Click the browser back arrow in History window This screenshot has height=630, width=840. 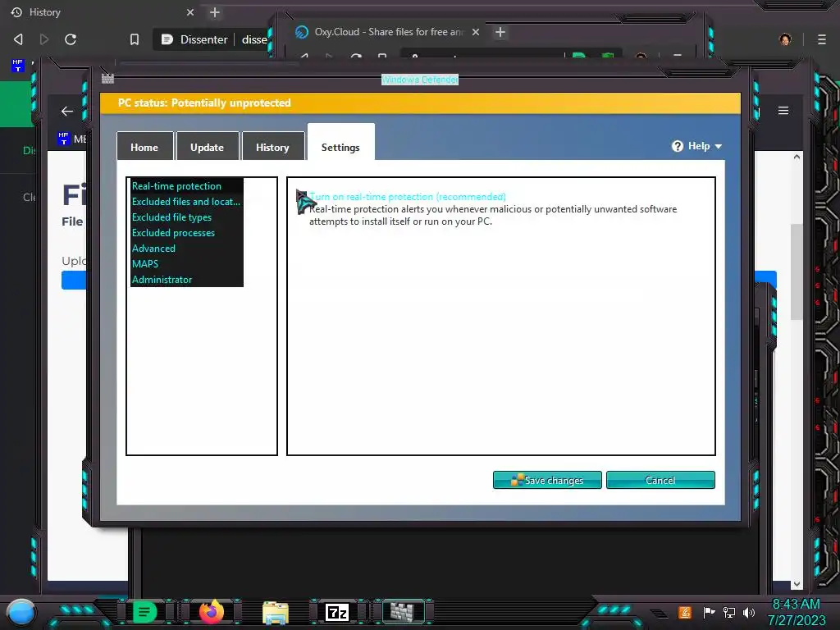point(18,39)
